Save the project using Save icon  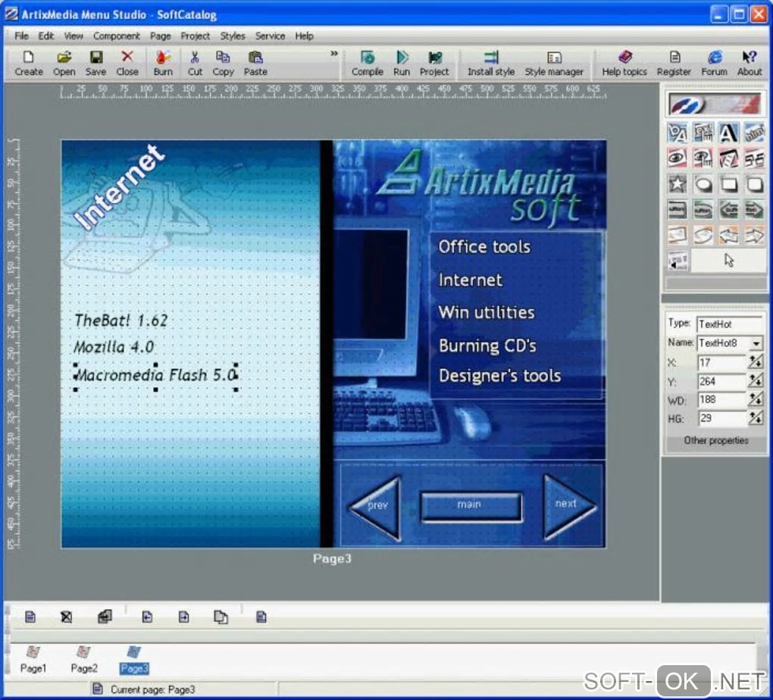[95, 63]
